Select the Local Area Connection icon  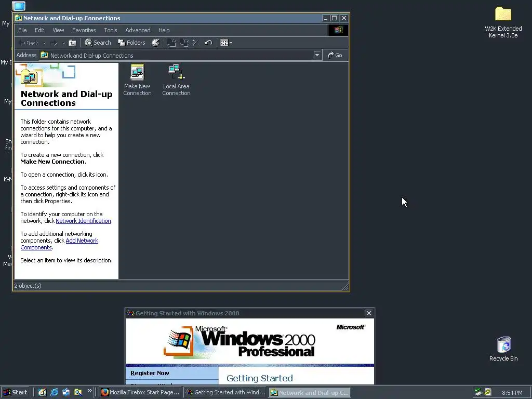click(176, 79)
